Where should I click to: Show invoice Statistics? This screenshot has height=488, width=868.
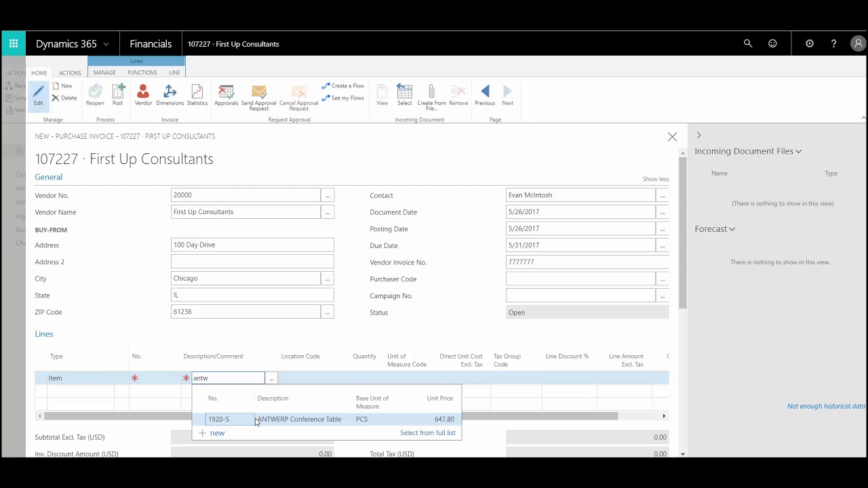(197, 95)
